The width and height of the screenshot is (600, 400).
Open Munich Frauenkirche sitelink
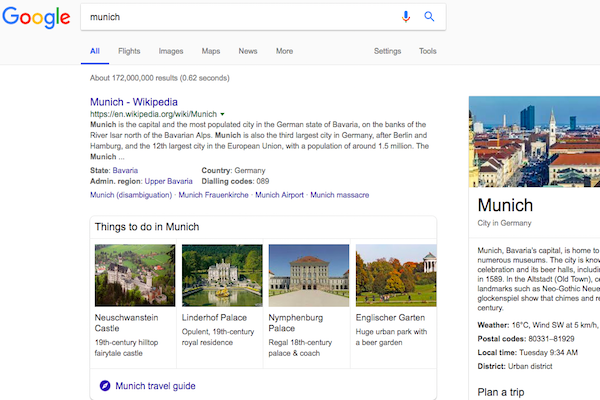pyautogui.click(x=214, y=195)
